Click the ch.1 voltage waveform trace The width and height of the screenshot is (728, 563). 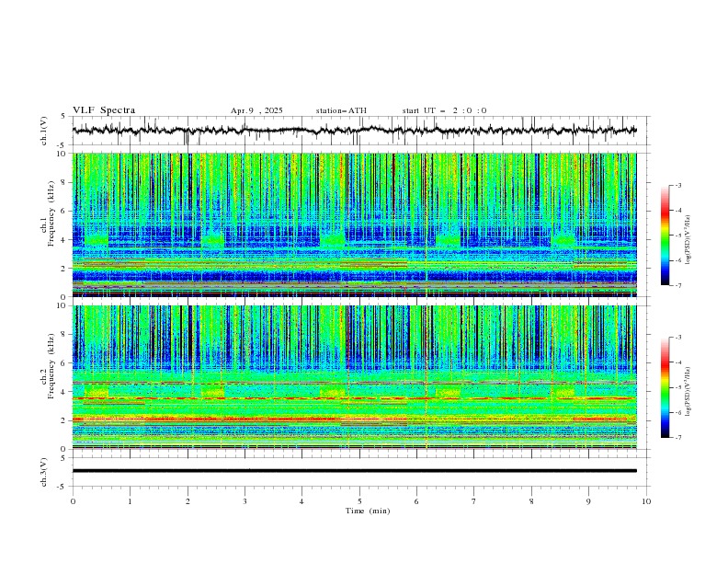354,131
